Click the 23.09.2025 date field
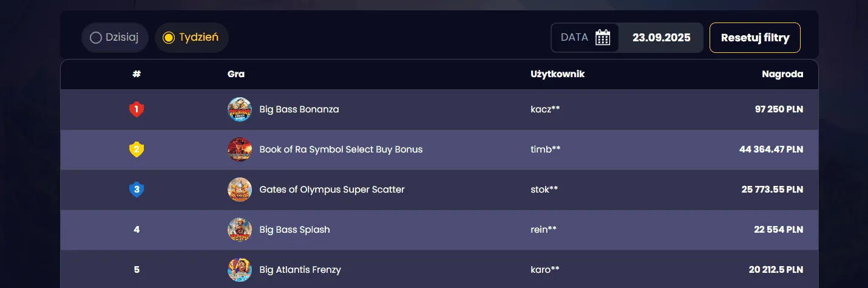The width and height of the screenshot is (868, 288). 661,38
